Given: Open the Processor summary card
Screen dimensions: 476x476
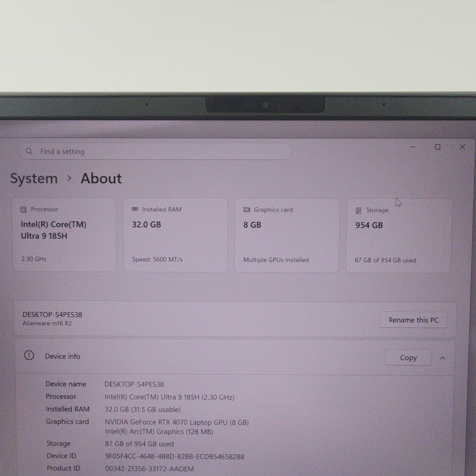Looking at the screenshot, I should click(x=64, y=235).
